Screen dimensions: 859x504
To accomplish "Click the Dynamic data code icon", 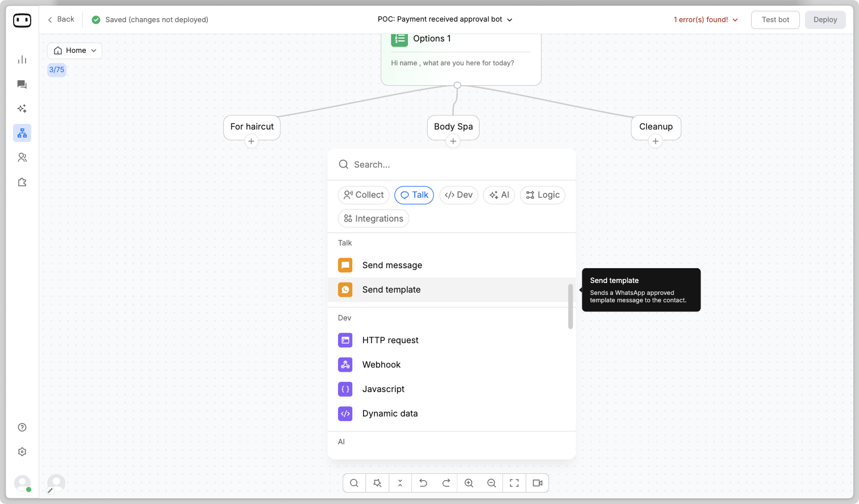I will pyautogui.click(x=345, y=414).
